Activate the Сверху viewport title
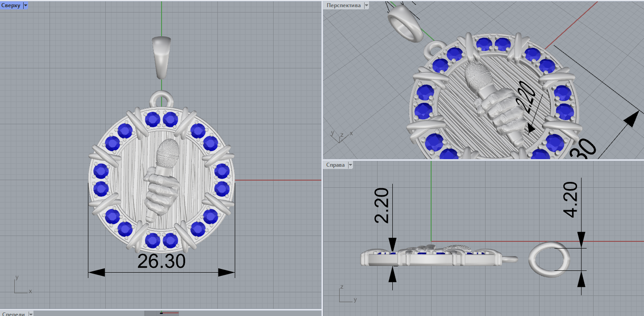644x316 pixels. [11, 5]
